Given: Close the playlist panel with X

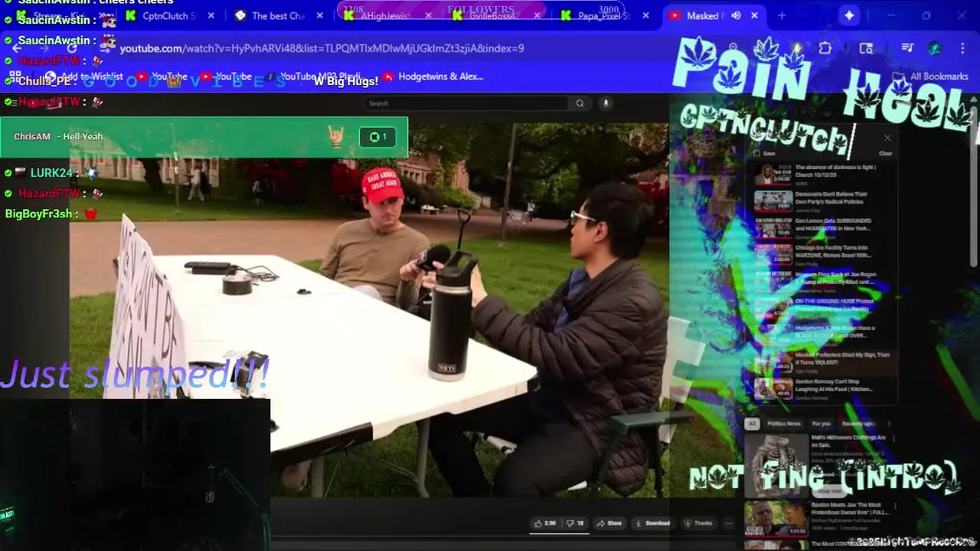Looking at the screenshot, I should tap(887, 138).
